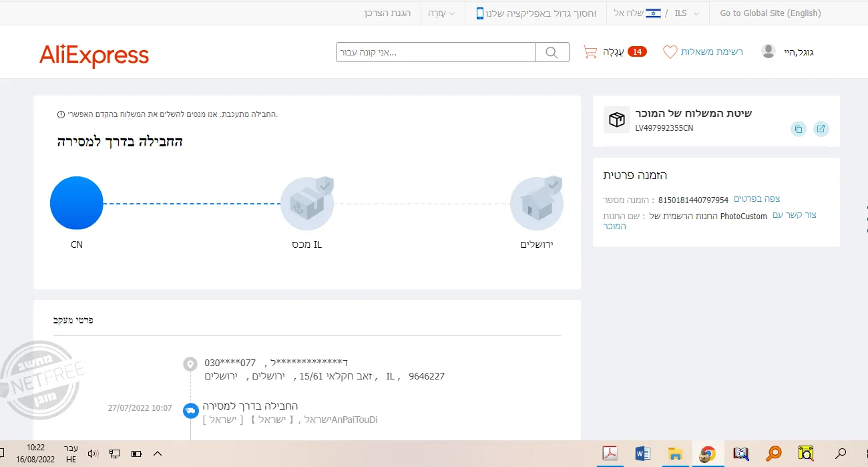Focus the product search input field

[x=436, y=52]
